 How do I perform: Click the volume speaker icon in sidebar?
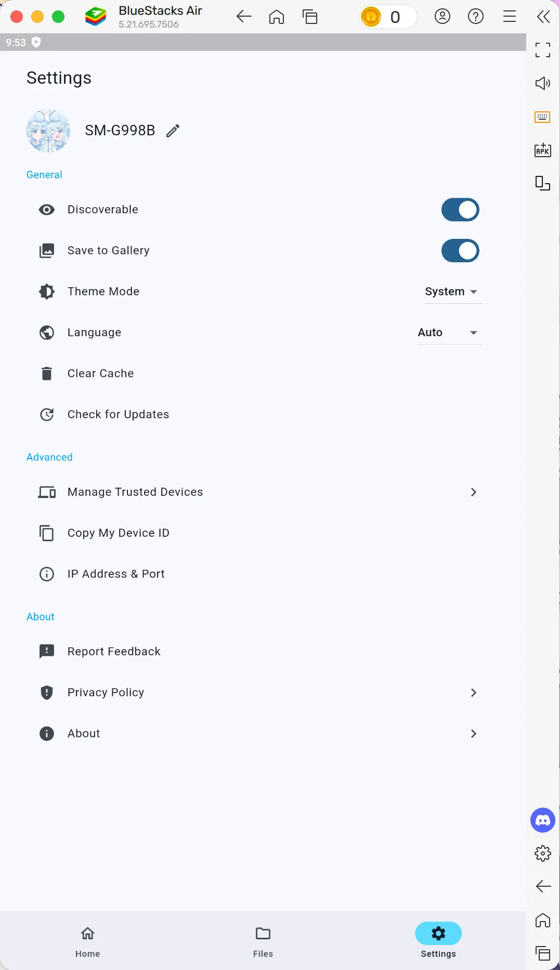coord(543,83)
